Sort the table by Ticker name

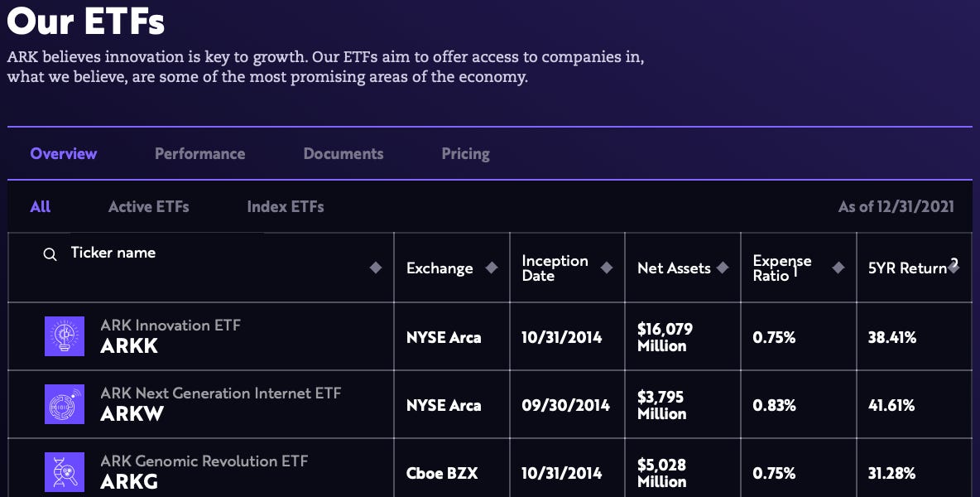coord(375,268)
